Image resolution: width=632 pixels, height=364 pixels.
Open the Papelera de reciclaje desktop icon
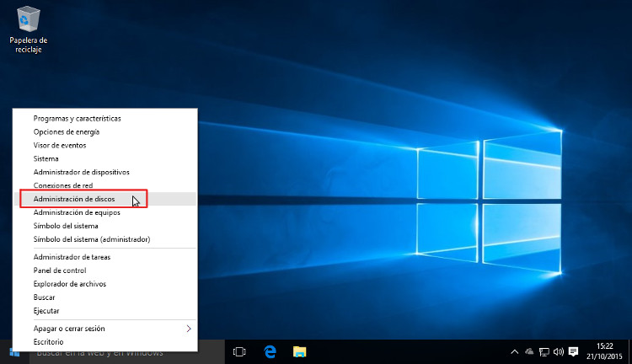28,29
